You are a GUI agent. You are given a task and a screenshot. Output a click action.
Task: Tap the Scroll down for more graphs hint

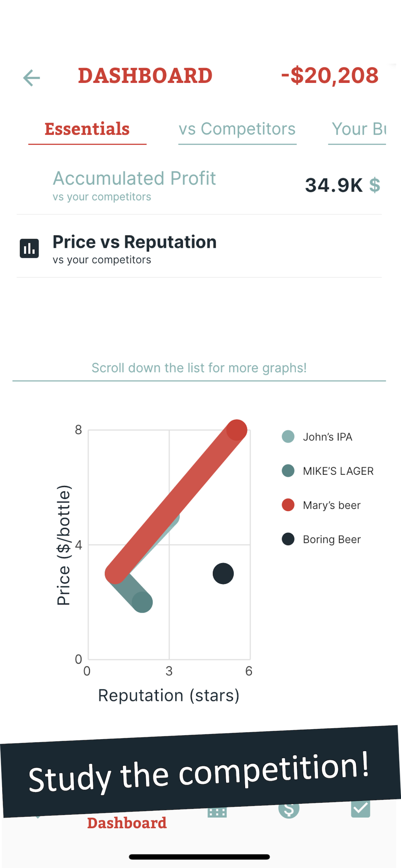tap(199, 368)
